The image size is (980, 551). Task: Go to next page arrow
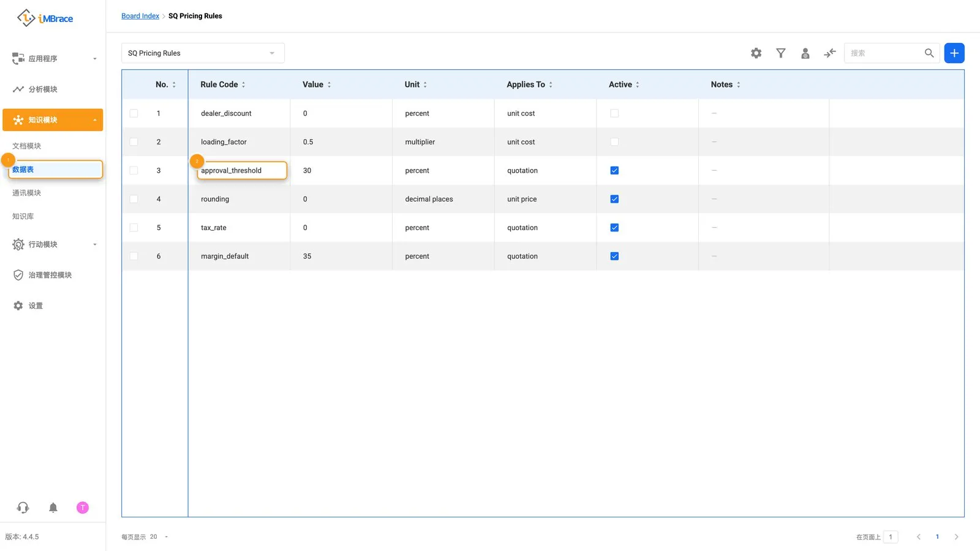coord(956,537)
